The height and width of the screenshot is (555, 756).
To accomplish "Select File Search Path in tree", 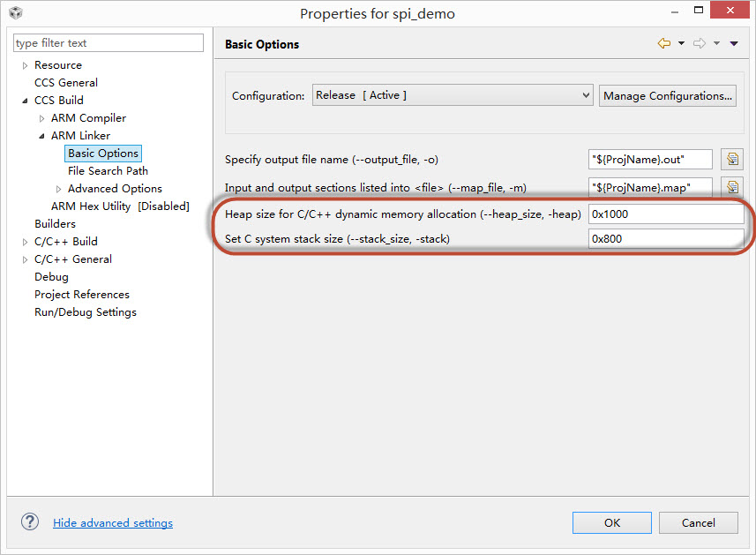I will pos(108,171).
